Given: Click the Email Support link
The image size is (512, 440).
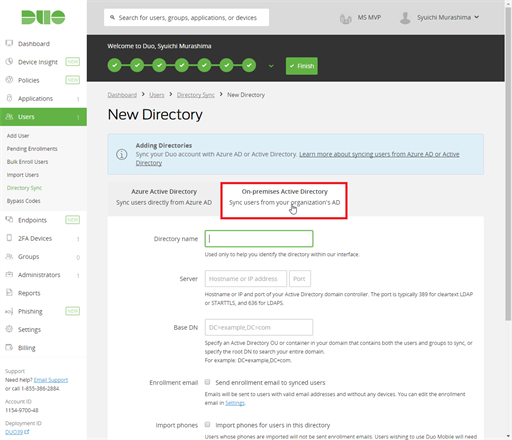Looking at the screenshot, I should click(x=51, y=380).
